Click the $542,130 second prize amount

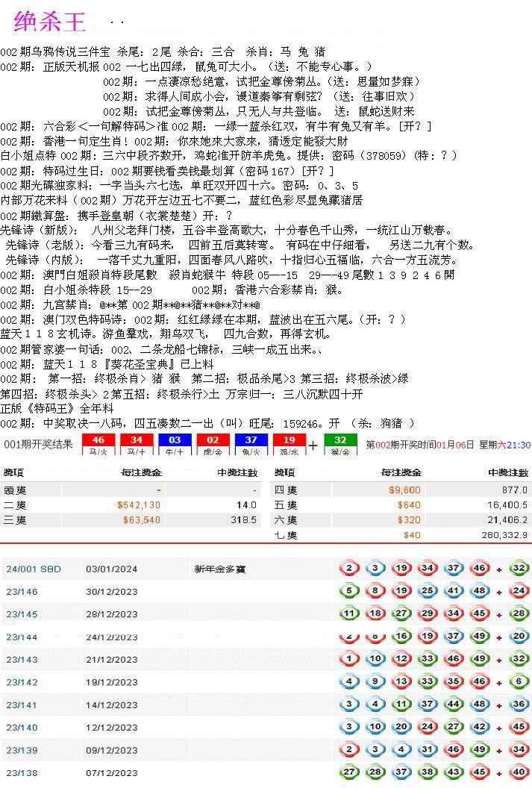[139, 505]
